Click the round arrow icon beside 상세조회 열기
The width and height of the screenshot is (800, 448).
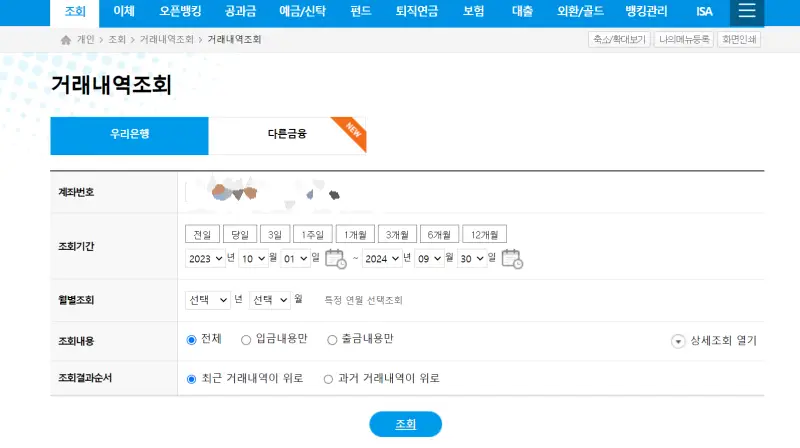tap(678, 341)
